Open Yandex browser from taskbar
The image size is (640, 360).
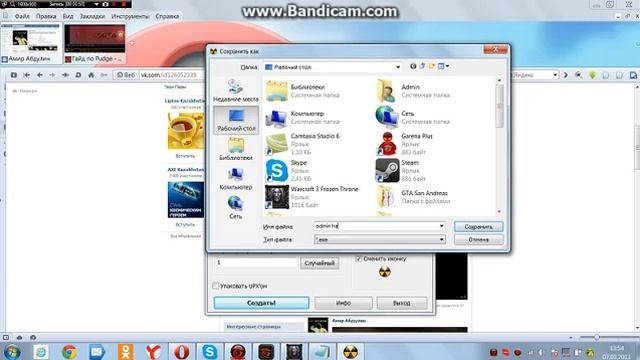153,352
